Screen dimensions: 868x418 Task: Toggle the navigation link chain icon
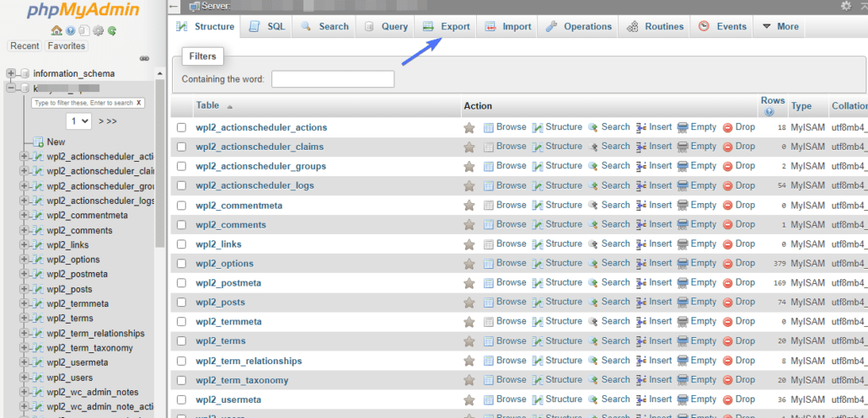coord(144,58)
